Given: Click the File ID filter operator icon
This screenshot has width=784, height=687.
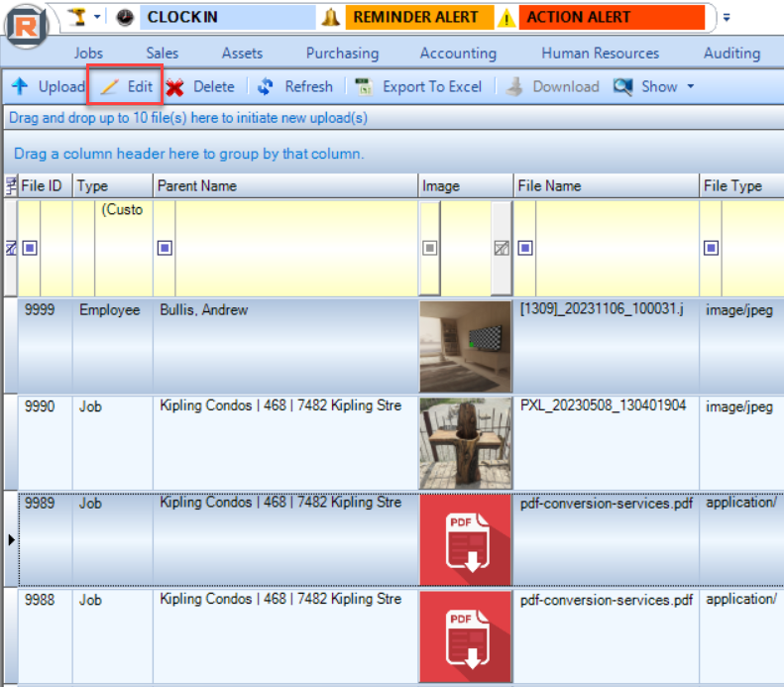Looking at the screenshot, I should tap(30, 248).
